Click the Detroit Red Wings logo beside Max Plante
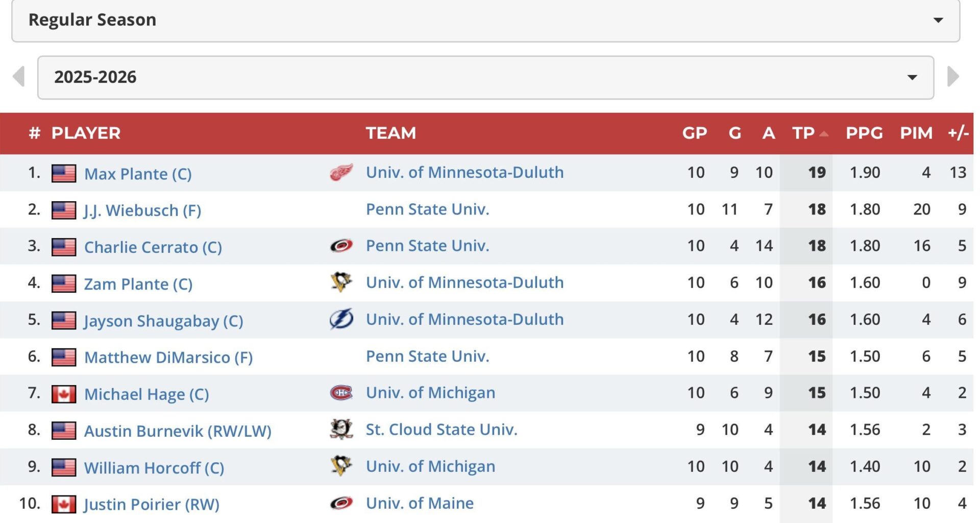This screenshot has width=980, height=523. pyautogui.click(x=341, y=173)
